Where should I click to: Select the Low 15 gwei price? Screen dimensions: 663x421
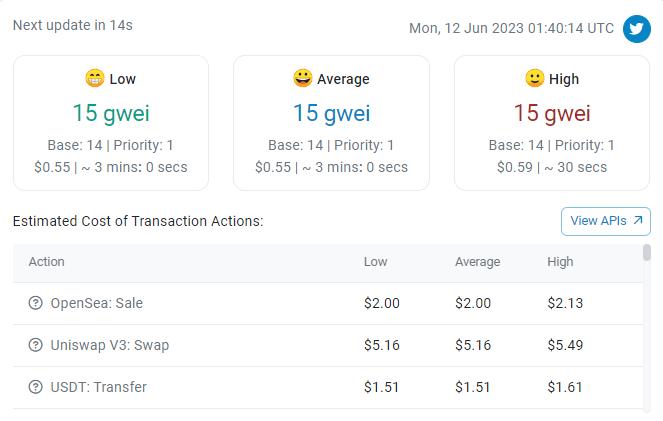(x=111, y=113)
